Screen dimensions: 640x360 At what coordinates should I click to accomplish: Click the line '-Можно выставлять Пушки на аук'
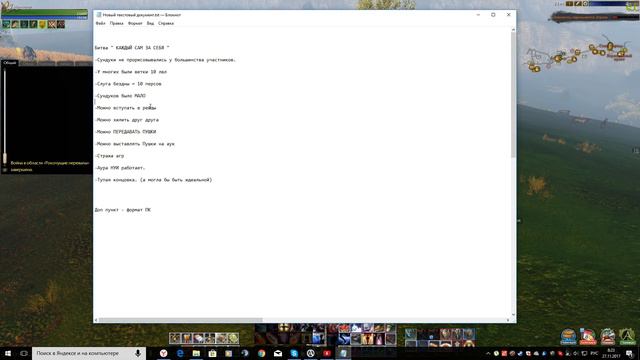[x=135, y=144]
